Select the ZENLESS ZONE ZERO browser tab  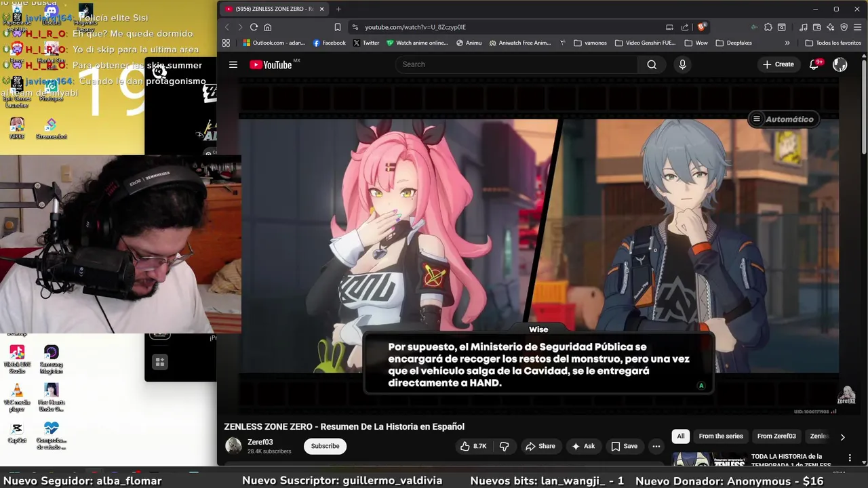click(x=275, y=9)
